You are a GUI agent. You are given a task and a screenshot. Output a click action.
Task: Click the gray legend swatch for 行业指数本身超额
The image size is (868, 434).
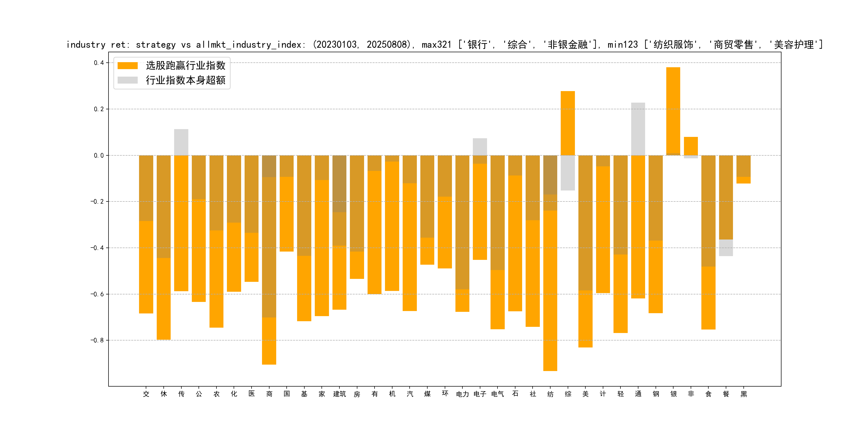tap(127, 80)
